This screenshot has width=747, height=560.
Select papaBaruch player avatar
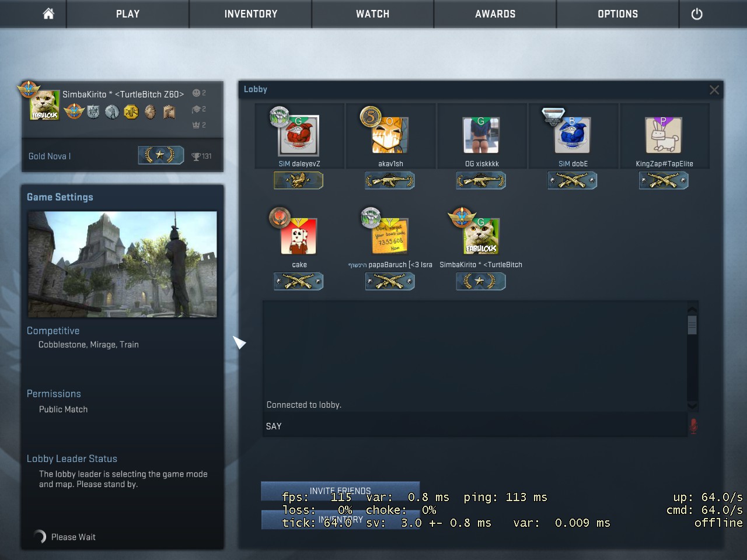pos(390,236)
